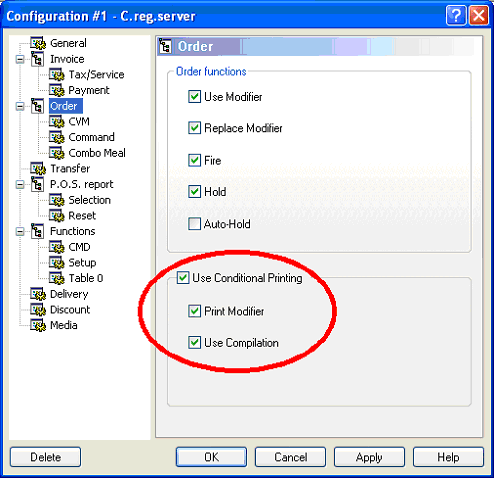Click the CVM settings icon

(56, 121)
